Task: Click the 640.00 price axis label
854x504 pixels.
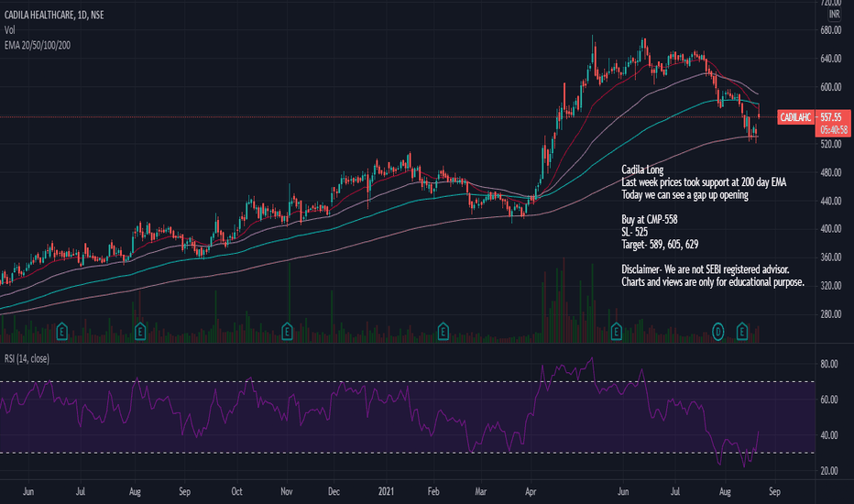Action: pos(830,59)
